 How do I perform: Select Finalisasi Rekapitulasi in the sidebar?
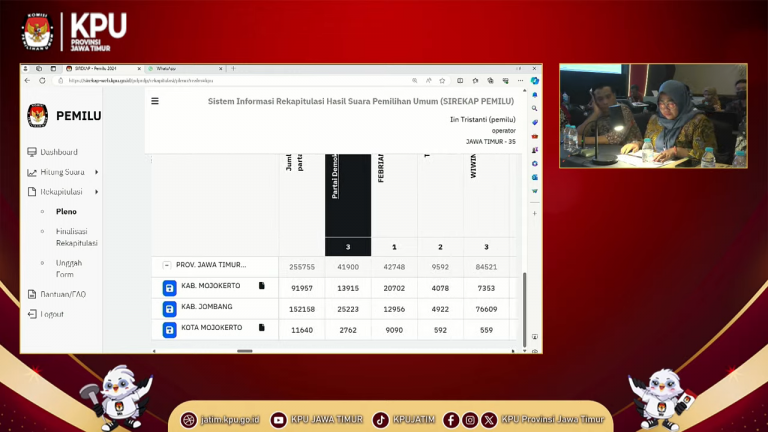(76, 237)
